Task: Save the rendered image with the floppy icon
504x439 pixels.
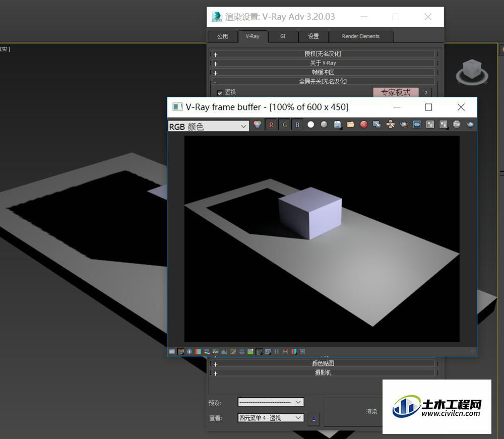Action: 337,124
